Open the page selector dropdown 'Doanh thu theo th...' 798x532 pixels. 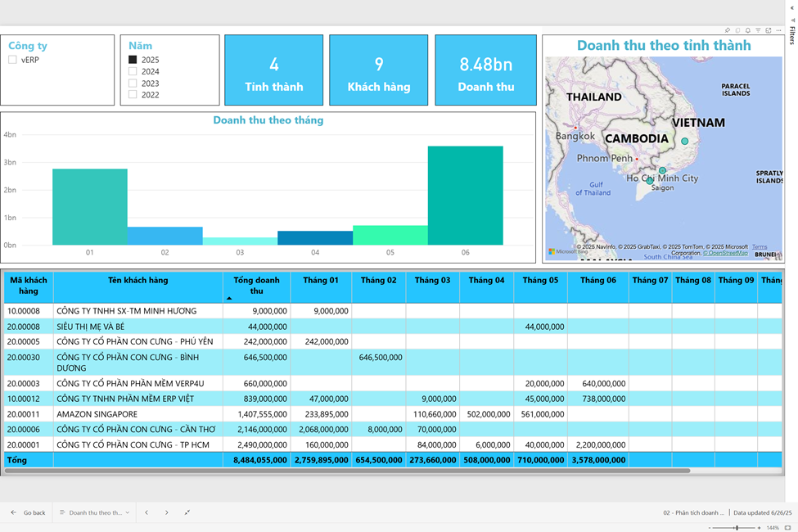coord(95,512)
